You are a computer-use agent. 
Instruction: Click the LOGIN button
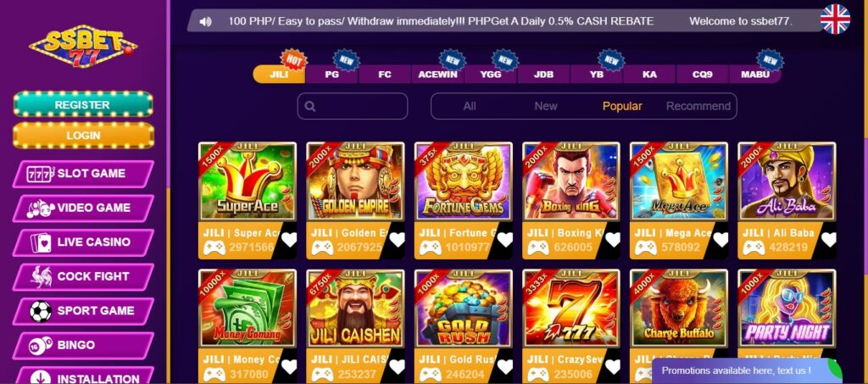tap(83, 136)
